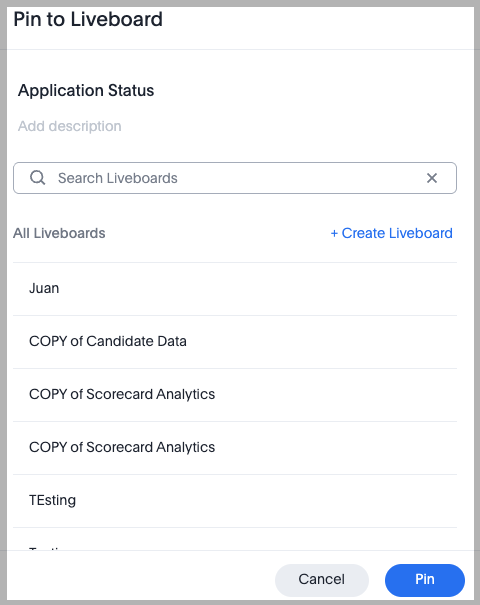The width and height of the screenshot is (480, 605).
Task: Edit the Application Status title
Action: click(86, 90)
